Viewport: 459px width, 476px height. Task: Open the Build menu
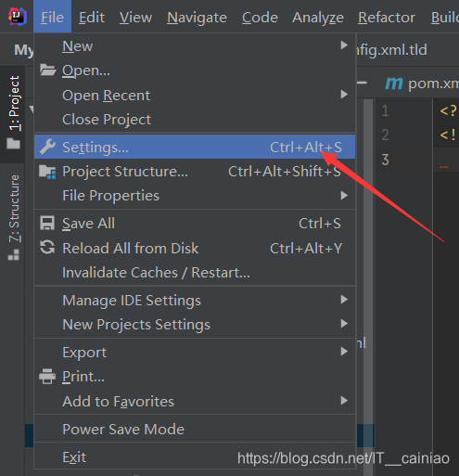click(x=445, y=18)
